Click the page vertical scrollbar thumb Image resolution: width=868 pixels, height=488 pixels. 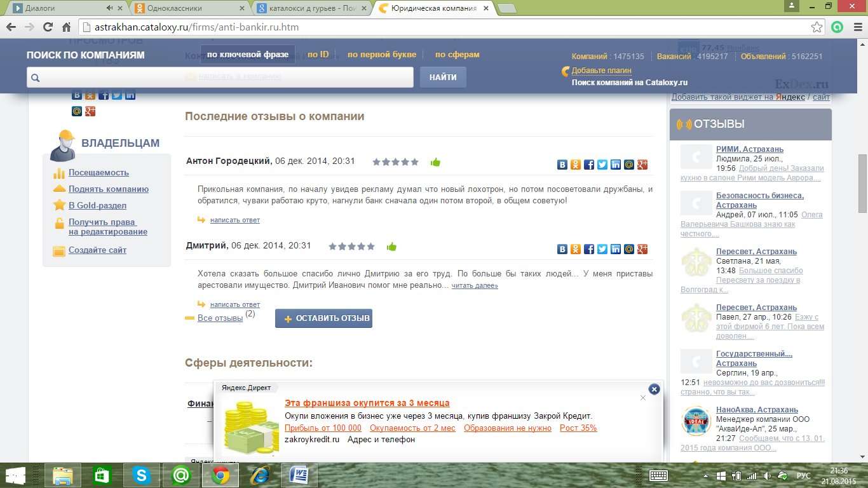(862, 184)
